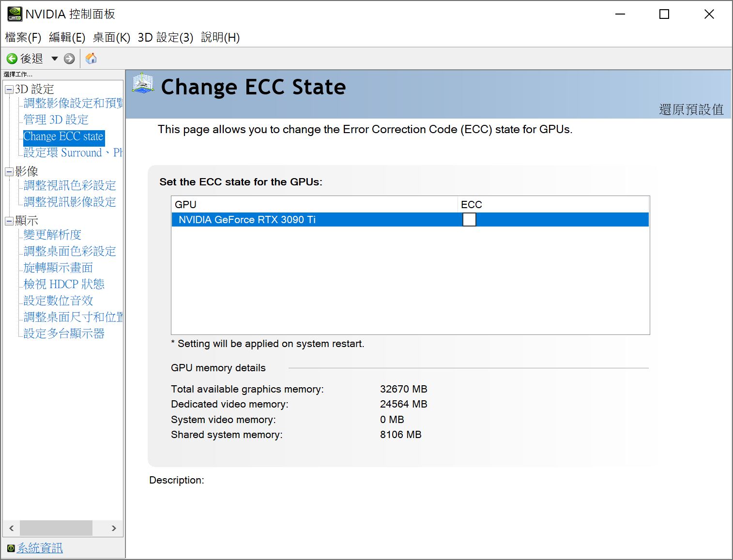Image resolution: width=733 pixels, height=560 pixels.
Task: Collapse the 影像 tree group
Action: click(9, 171)
